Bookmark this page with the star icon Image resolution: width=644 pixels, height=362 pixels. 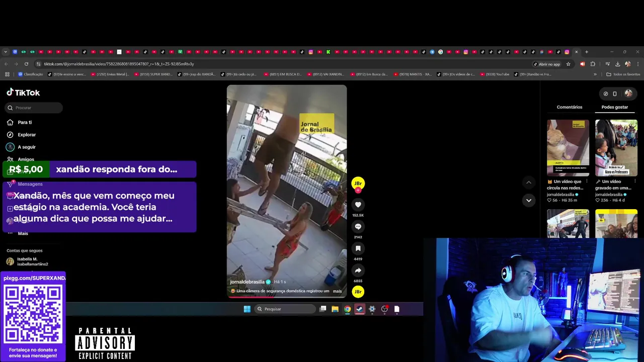[568, 64]
